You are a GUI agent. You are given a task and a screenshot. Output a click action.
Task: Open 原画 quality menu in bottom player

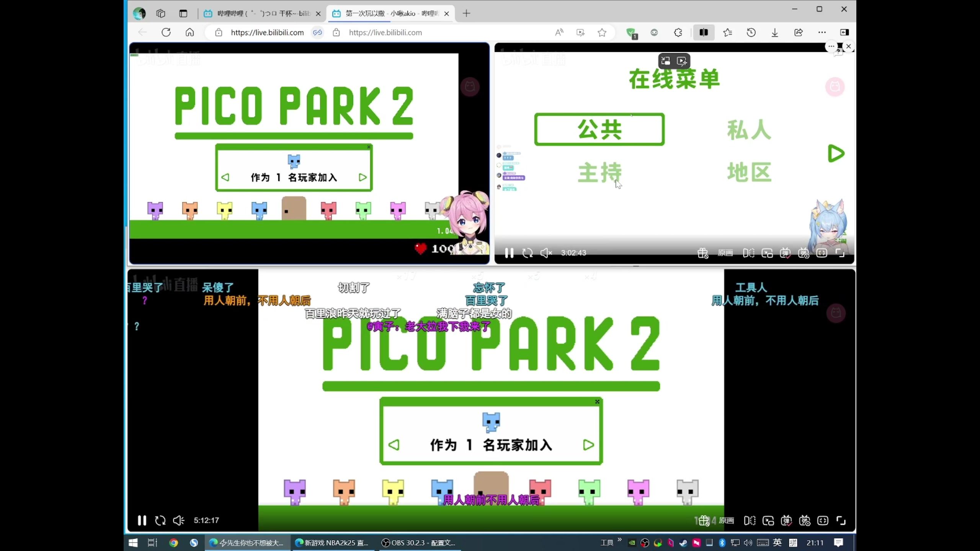tap(727, 520)
